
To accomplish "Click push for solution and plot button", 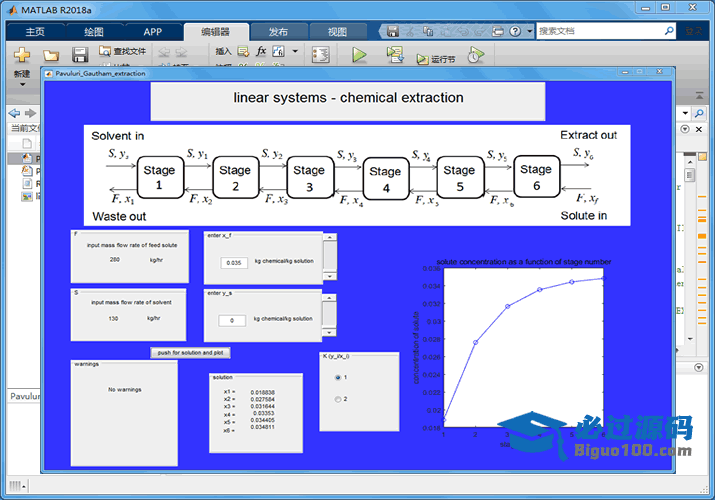I will [x=191, y=353].
